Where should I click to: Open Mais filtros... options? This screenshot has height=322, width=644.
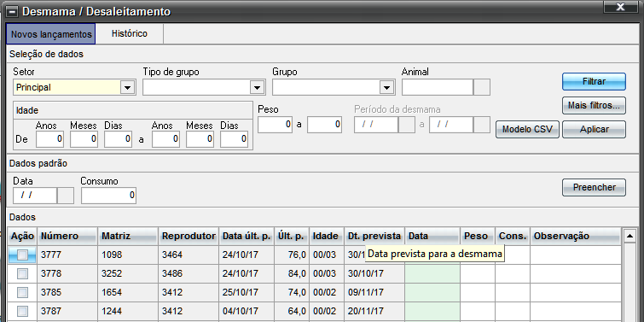coord(594,105)
